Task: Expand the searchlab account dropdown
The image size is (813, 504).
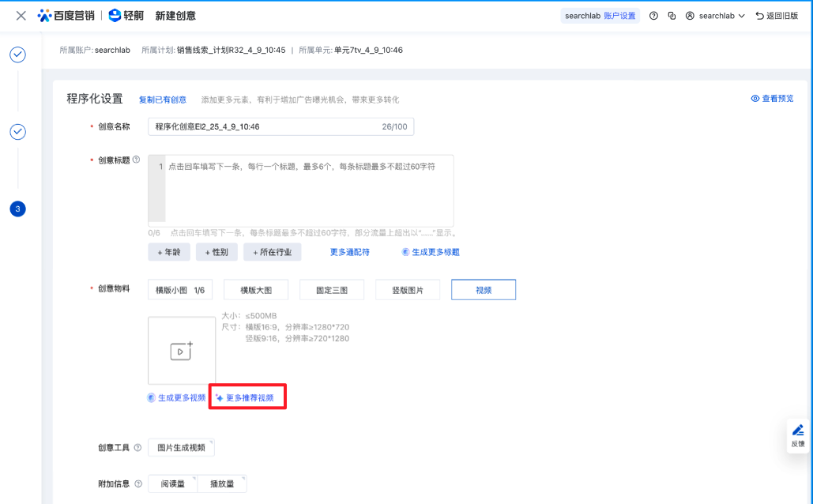Action: tap(715, 16)
